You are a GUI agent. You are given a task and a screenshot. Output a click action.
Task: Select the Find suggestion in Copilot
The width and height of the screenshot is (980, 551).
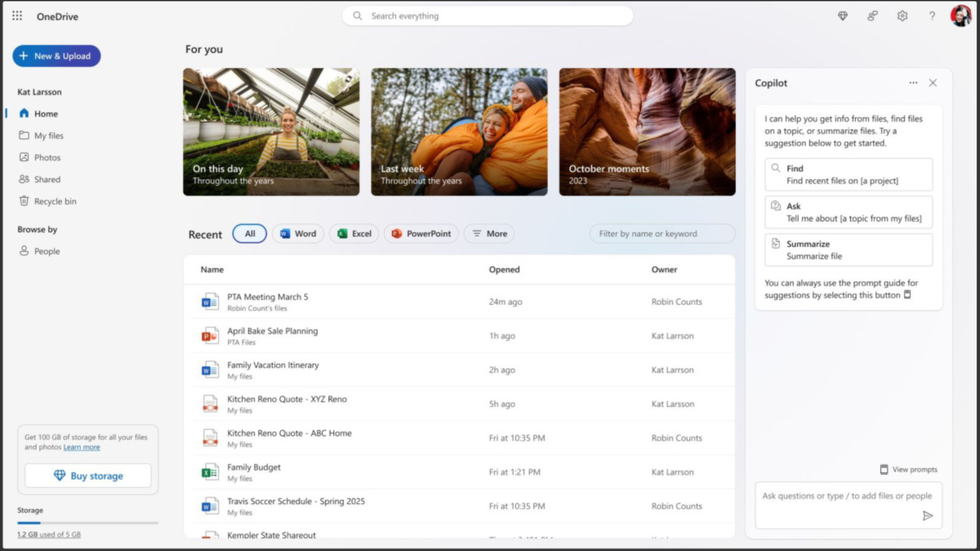[848, 174]
